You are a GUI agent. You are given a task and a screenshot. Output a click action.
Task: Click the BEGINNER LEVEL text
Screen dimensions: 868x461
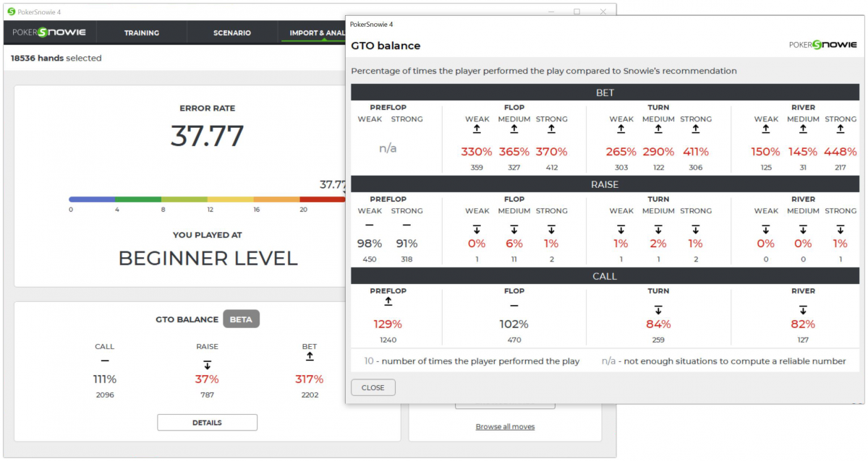208,258
